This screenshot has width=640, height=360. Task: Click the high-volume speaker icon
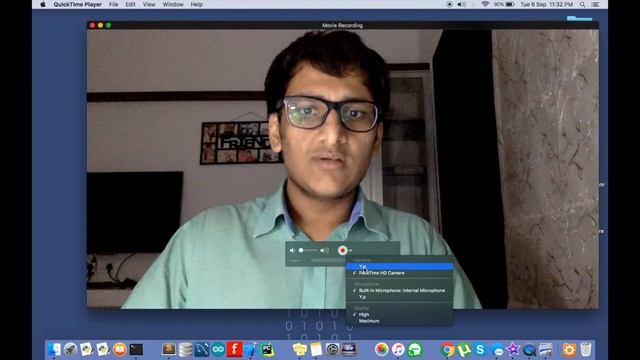point(324,250)
